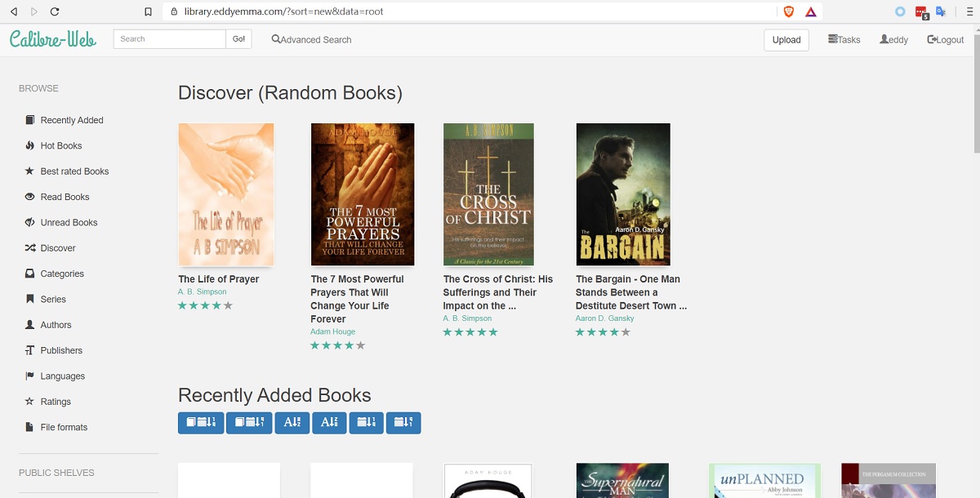Open the File formats browse page
This screenshot has height=498, width=980.
64,428
